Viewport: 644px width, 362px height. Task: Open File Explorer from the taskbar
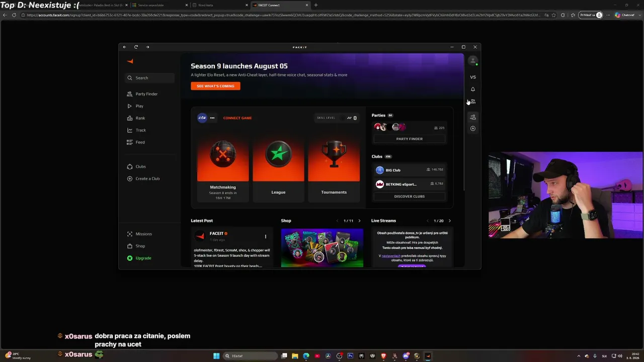[295, 356]
